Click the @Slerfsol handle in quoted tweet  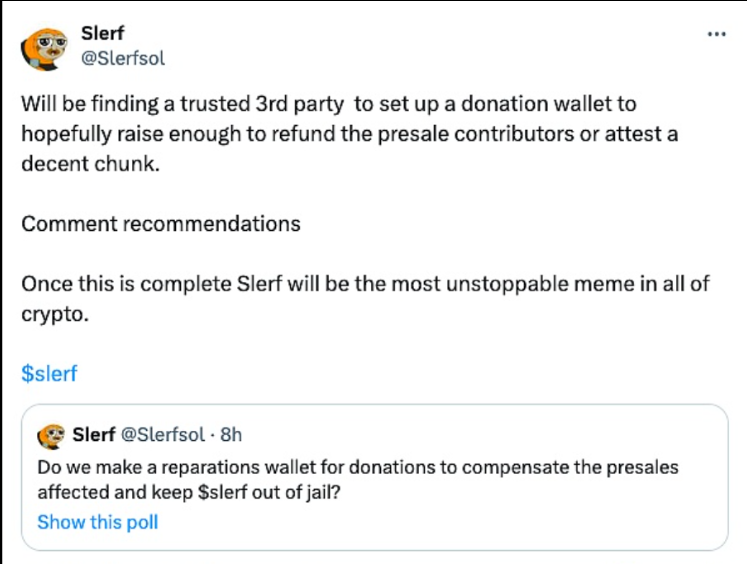163,435
